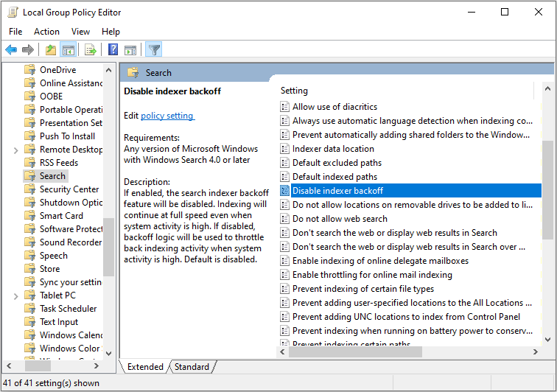Select Push To Install in the tree
Viewport: 557px width, 392px height.
coord(68,136)
